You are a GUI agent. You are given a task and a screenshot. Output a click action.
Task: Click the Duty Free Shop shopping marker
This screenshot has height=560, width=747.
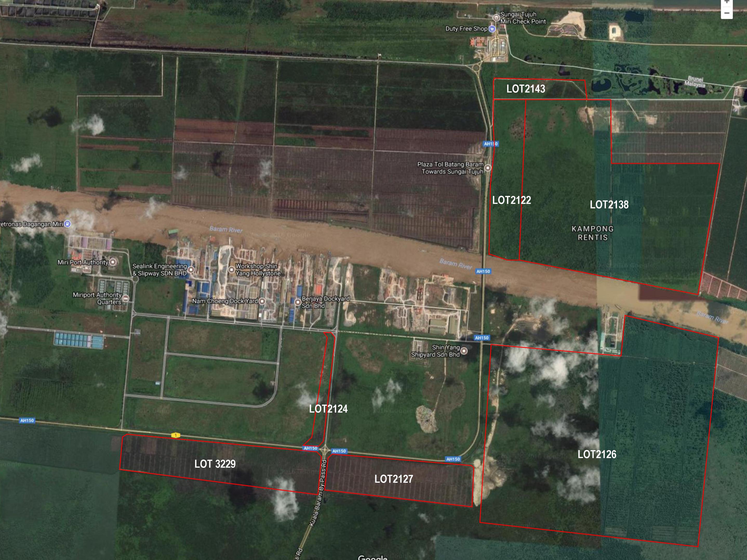click(492, 29)
